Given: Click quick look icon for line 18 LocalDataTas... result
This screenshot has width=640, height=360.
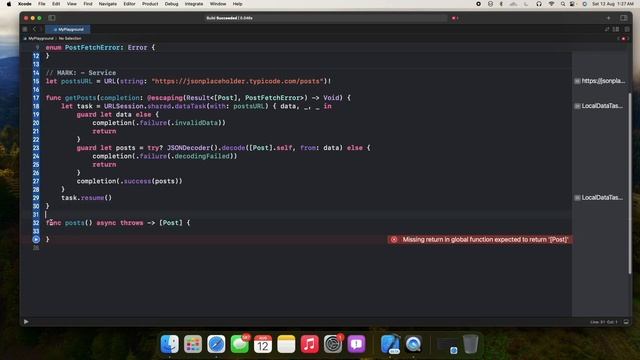Looking at the screenshot, I should click(x=577, y=106).
